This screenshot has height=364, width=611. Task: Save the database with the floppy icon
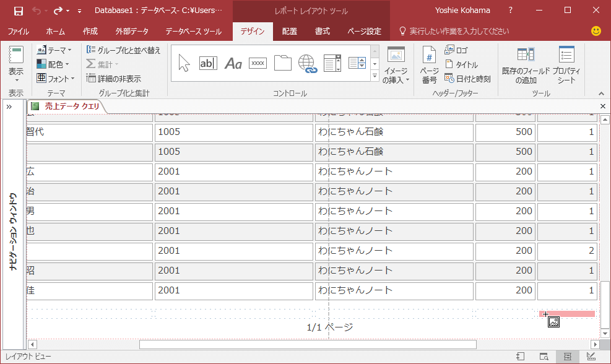pos(19,11)
